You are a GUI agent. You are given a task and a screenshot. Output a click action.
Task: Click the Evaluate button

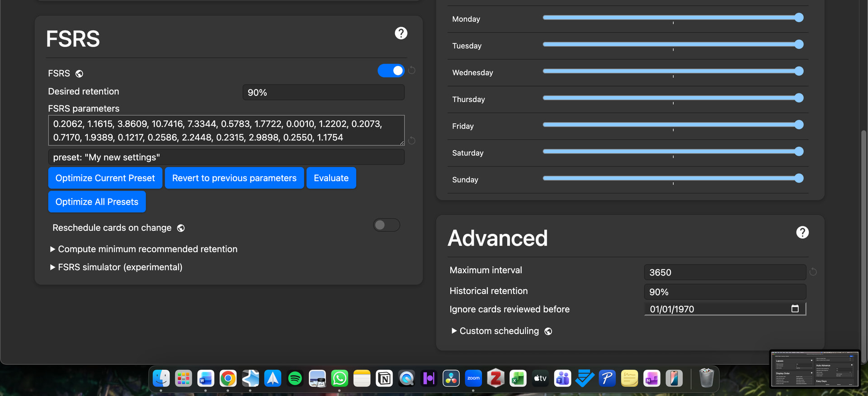point(331,178)
